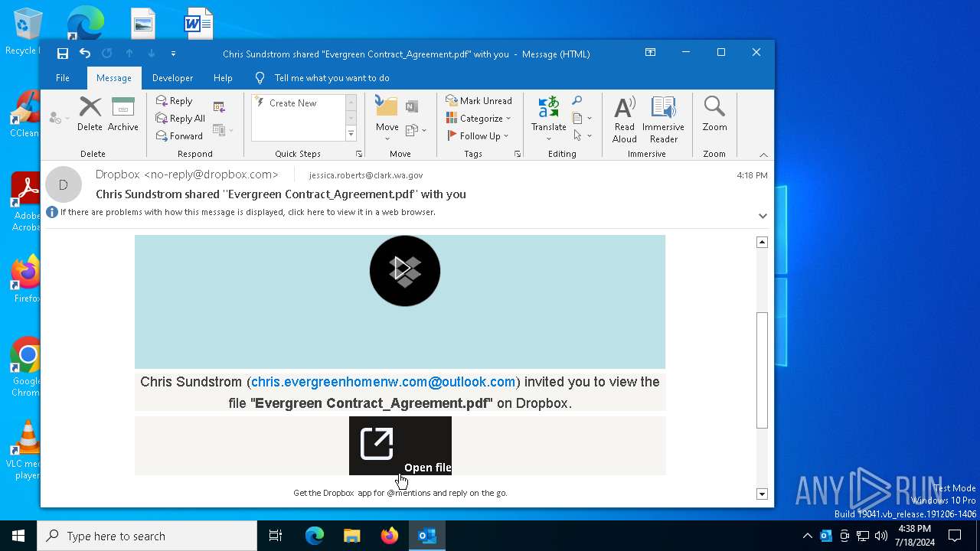Screen dimensions: 980x551
Task: Switch to the Message ribbon tab
Action: click(x=114, y=78)
